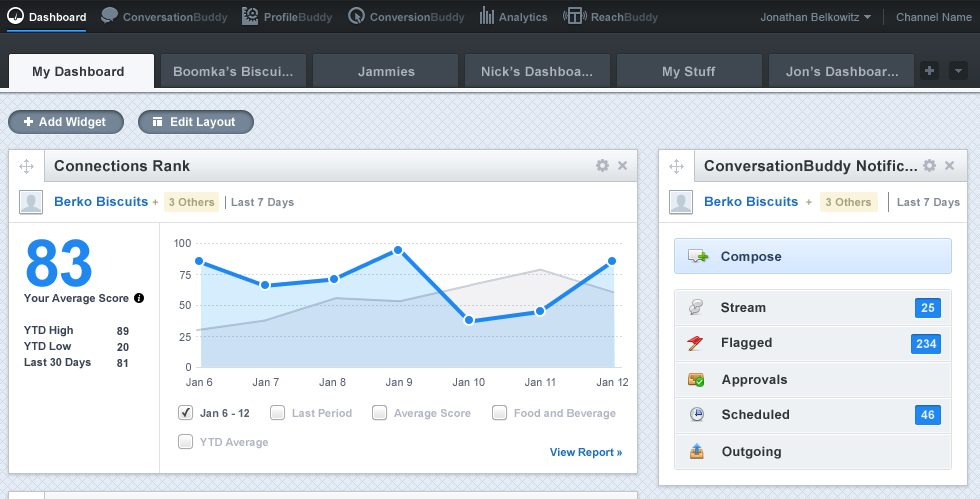
Task: Click the info icon beside Your Average Score
Action: [x=139, y=298]
